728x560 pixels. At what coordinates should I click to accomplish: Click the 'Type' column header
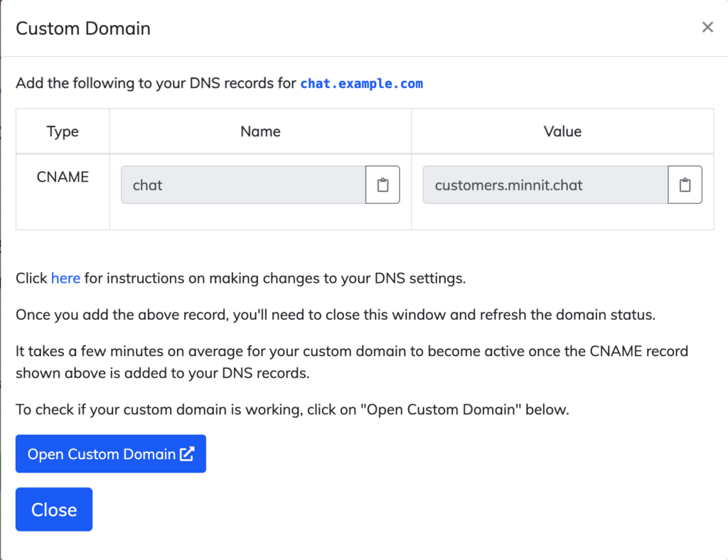(x=63, y=131)
